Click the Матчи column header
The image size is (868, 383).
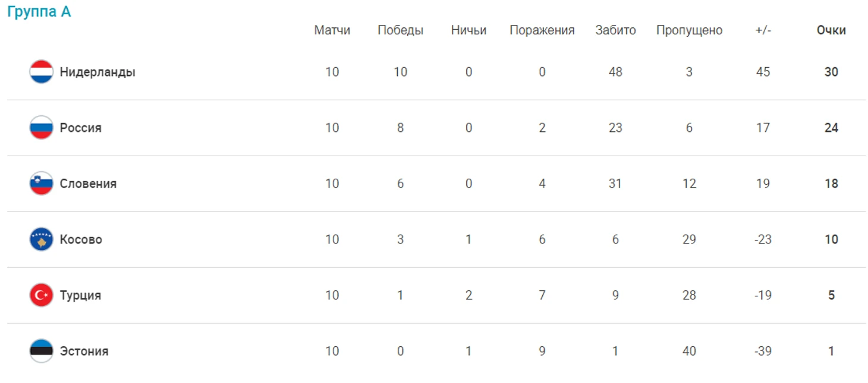[332, 30]
